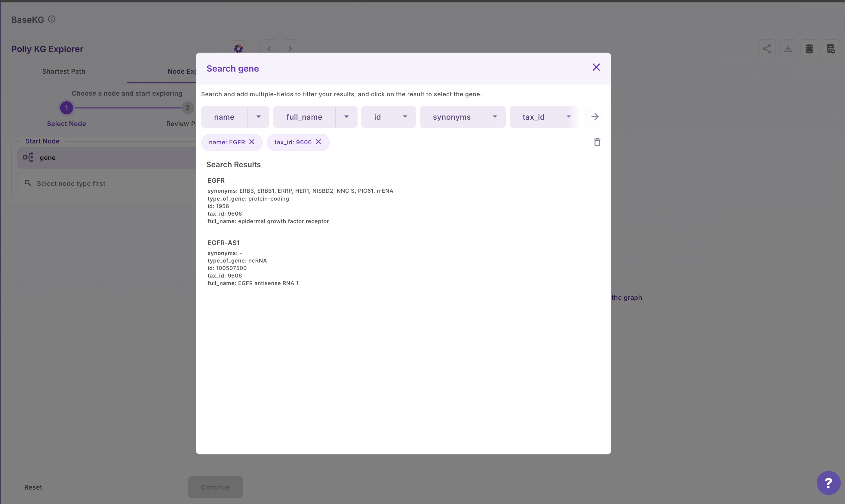Open the id field dropdown arrow
Viewport: 845px width, 504px height.
pyautogui.click(x=405, y=116)
